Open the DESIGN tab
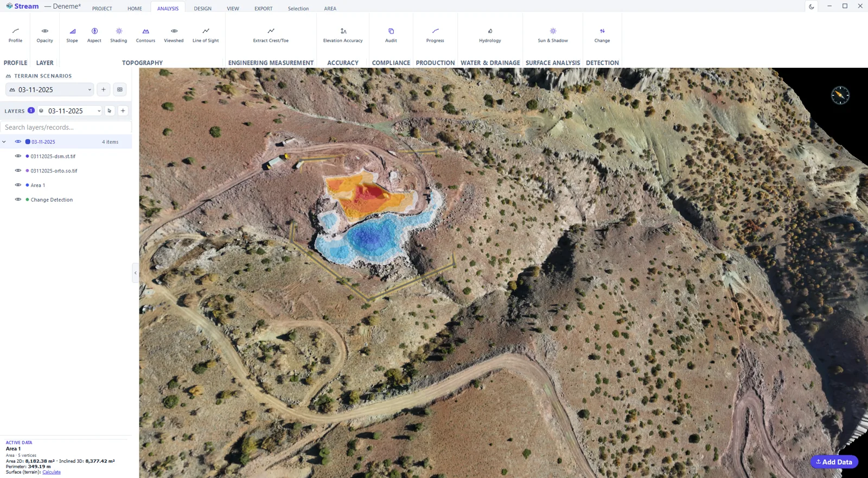Viewport: 868px width, 478px height. [203, 9]
